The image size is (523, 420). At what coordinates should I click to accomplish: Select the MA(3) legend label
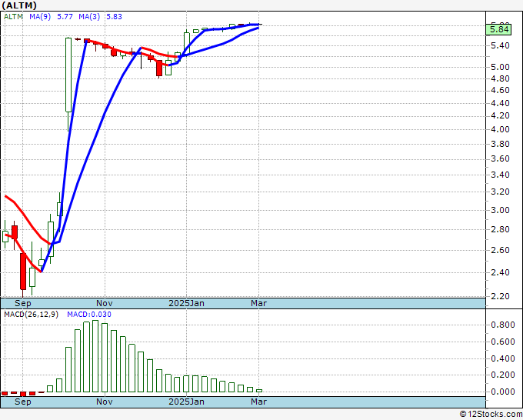point(89,17)
